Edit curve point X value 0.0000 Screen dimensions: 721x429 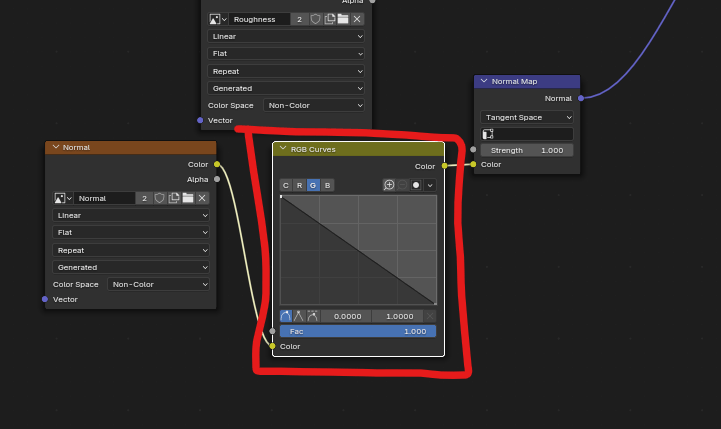pos(347,316)
